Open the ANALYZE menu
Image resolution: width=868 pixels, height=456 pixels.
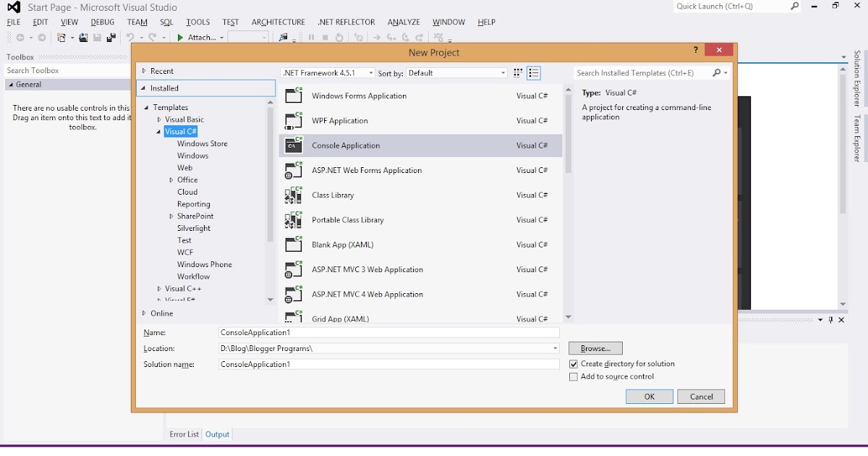coord(404,22)
